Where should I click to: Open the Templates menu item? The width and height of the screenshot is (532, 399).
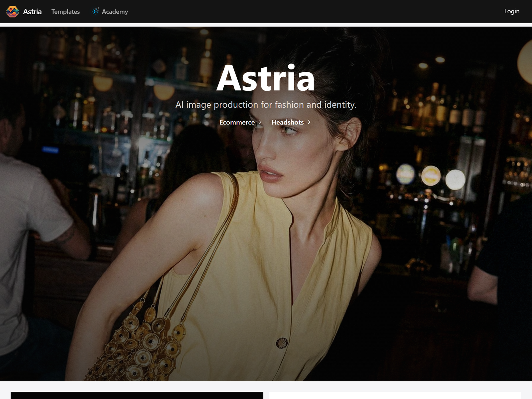[66, 12]
